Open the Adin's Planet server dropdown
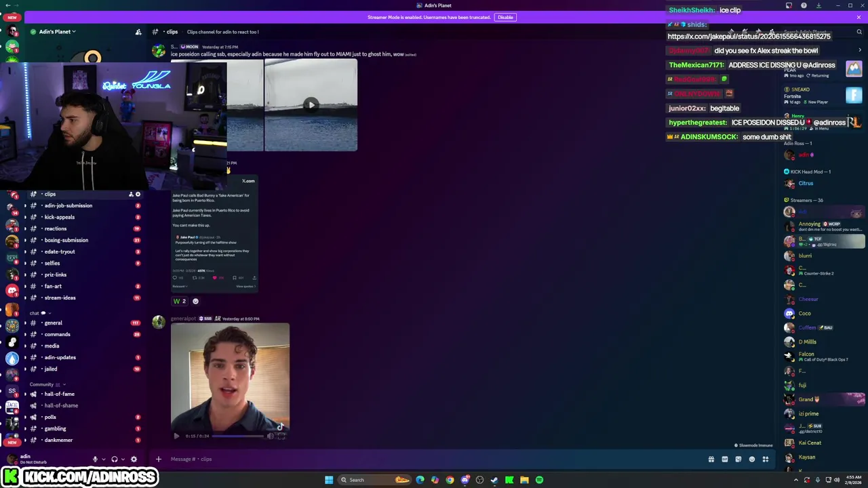 coord(57,32)
